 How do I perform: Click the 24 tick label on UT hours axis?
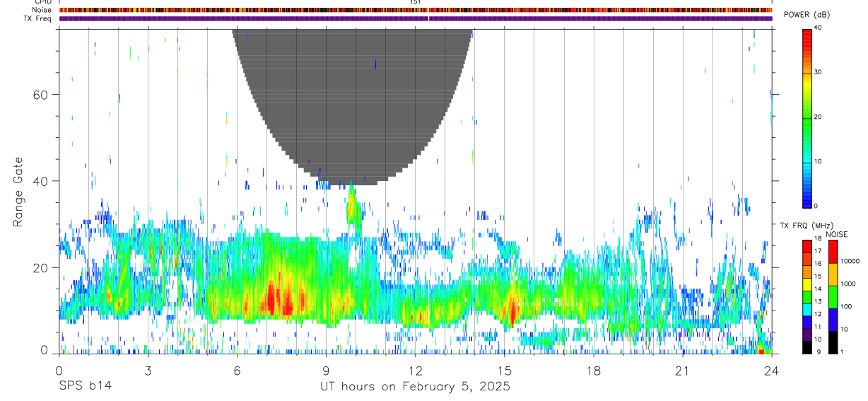coord(771,370)
